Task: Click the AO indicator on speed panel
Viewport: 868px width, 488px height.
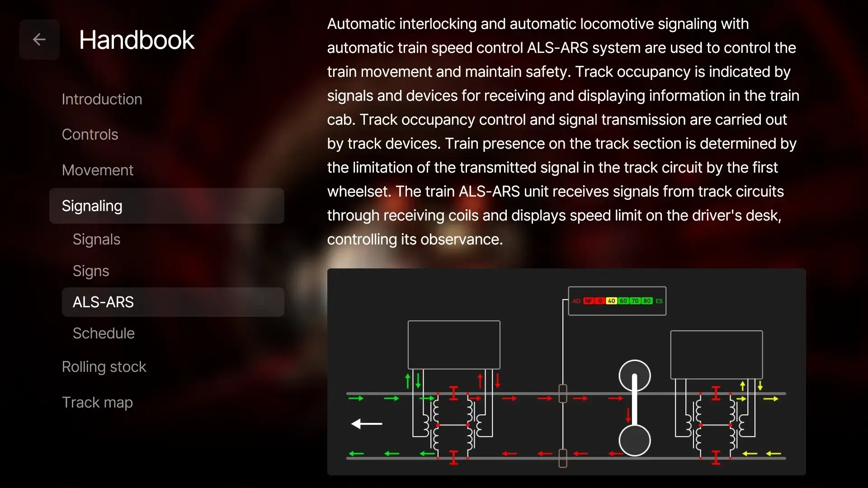Action: click(576, 300)
